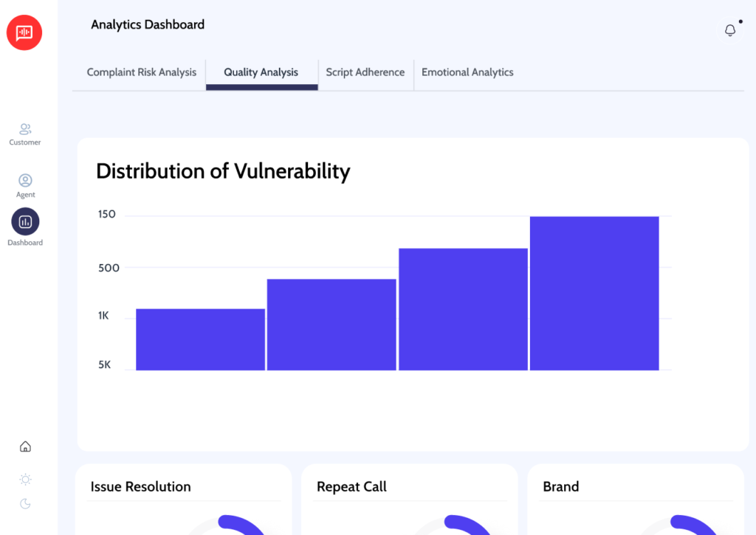Open the Emotional Analytics tab
This screenshot has height=535, width=756.
tap(467, 72)
